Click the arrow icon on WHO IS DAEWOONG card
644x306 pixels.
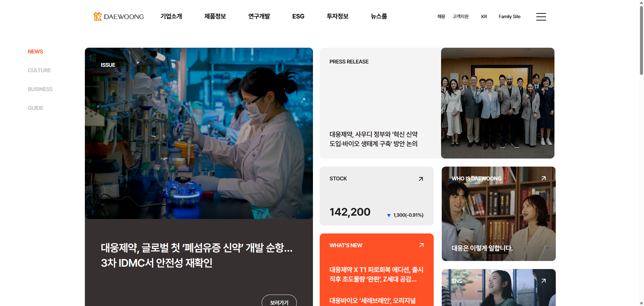(543, 178)
